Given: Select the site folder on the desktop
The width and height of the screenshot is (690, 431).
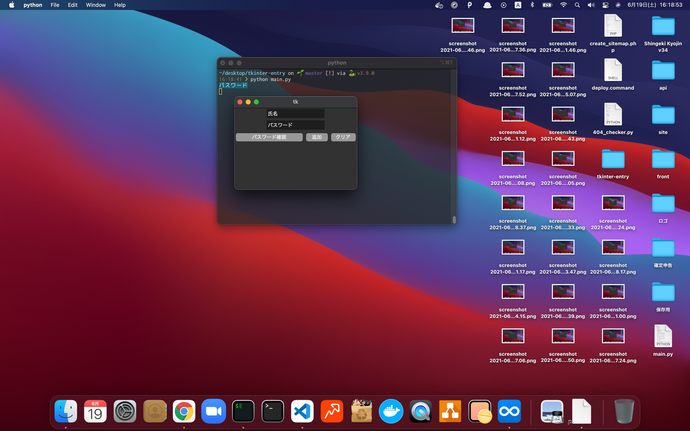Looking at the screenshot, I should [x=663, y=115].
